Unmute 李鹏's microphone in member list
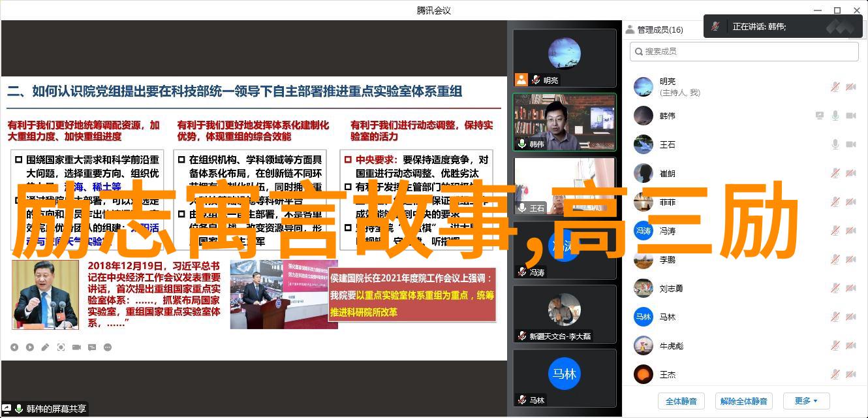The height and width of the screenshot is (418, 868). 835,259
